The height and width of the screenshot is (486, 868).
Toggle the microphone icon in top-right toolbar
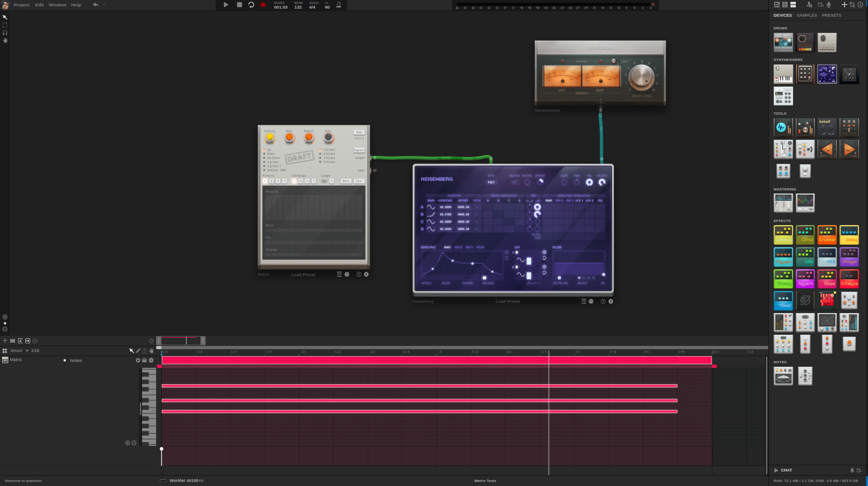[829, 5]
